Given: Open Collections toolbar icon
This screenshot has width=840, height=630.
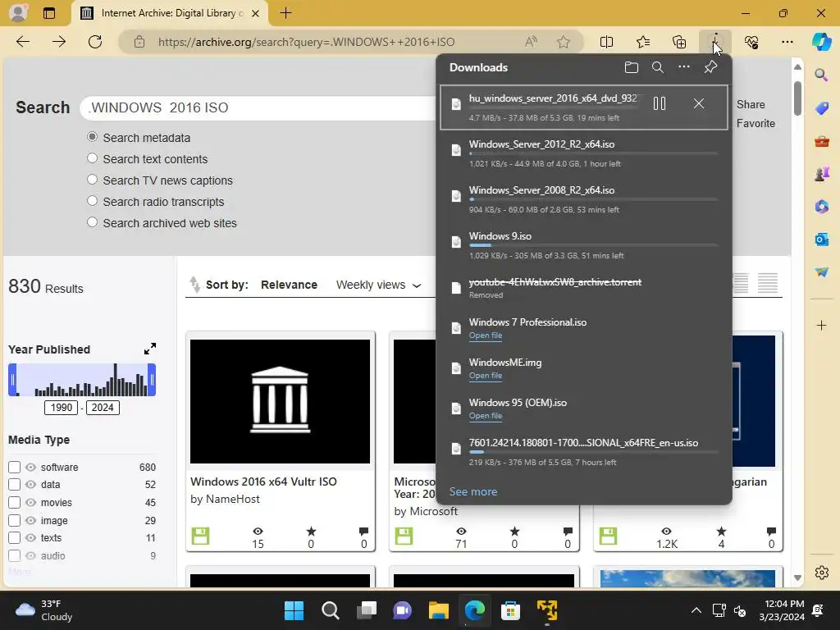Looking at the screenshot, I should coord(679,42).
